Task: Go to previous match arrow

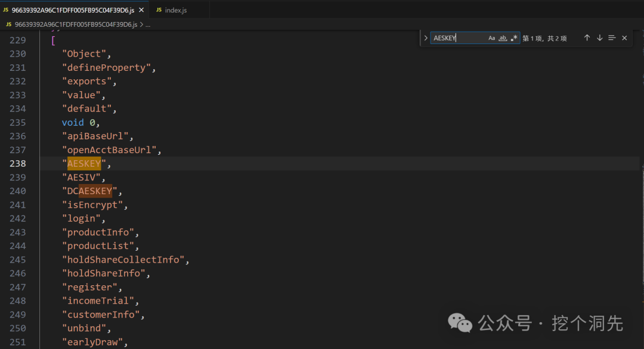Action: click(587, 38)
